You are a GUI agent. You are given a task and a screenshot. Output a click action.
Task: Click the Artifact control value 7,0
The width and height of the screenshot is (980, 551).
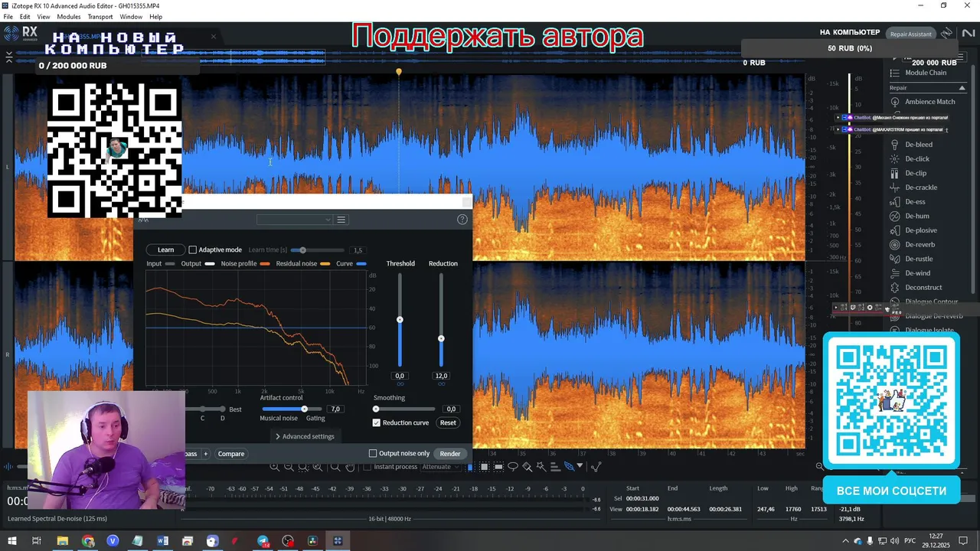coord(335,409)
